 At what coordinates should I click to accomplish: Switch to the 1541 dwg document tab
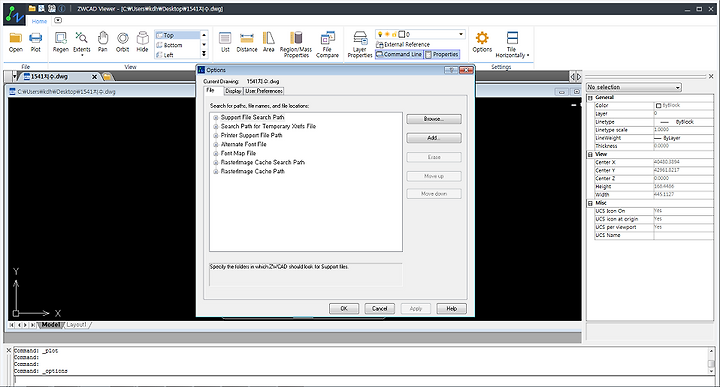click(x=51, y=77)
